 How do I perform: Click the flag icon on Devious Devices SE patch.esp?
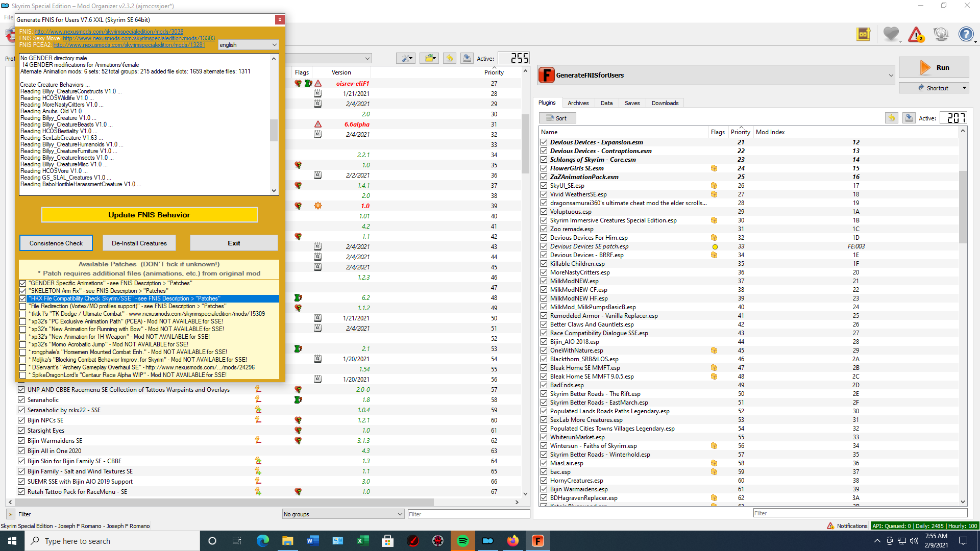[715, 246]
